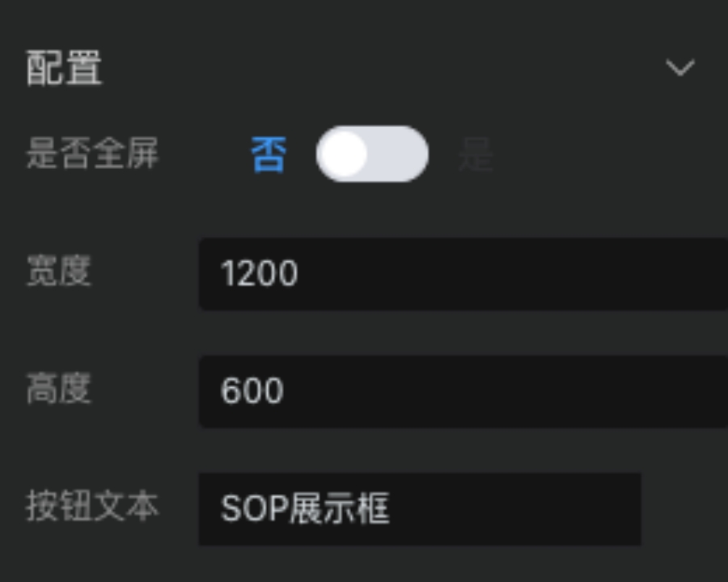
Task: Select the dimmed 是 option label
Action: tap(476, 154)
